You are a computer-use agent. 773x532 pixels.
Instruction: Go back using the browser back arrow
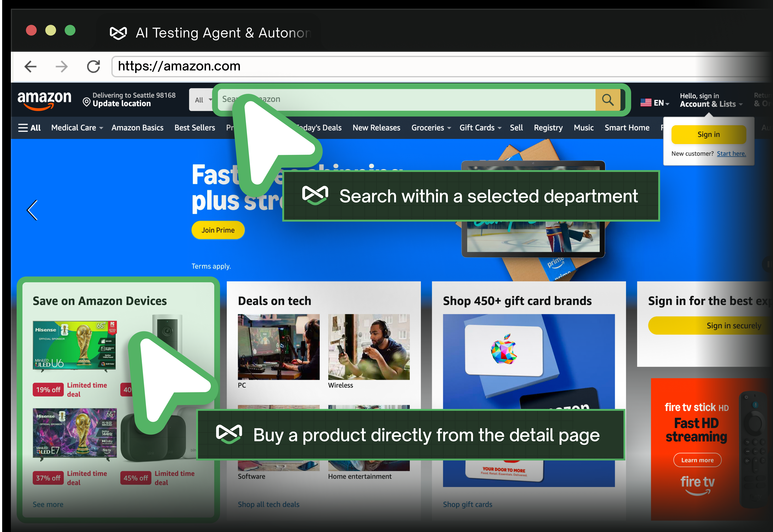pos(31,66)
